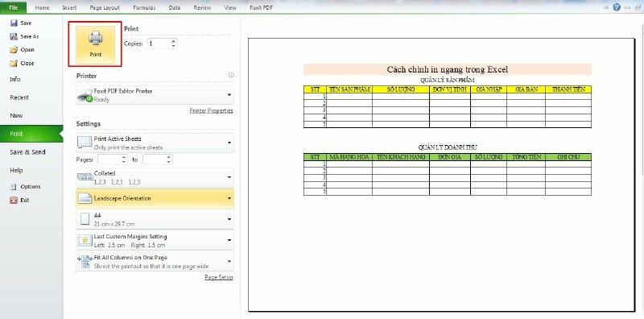The height and width of the screenshot is (319, 644).
Task: Increase the Pages from value
Action: click(124, 157)
